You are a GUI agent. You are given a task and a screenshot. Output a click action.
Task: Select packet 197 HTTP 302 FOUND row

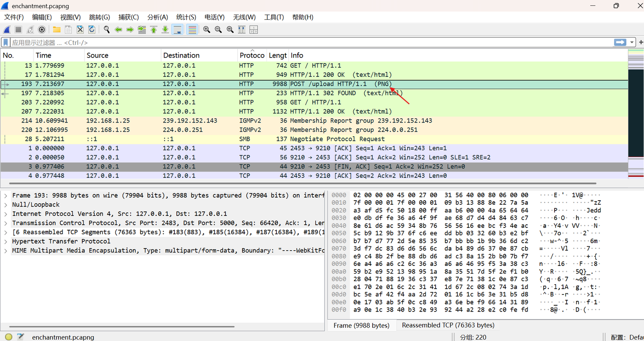(314, 93)
